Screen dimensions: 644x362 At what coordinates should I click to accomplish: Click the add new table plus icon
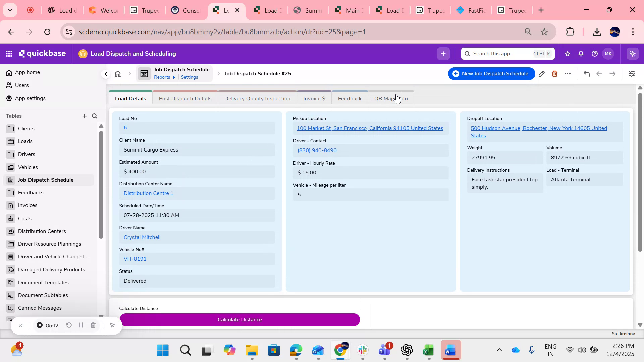84,116
